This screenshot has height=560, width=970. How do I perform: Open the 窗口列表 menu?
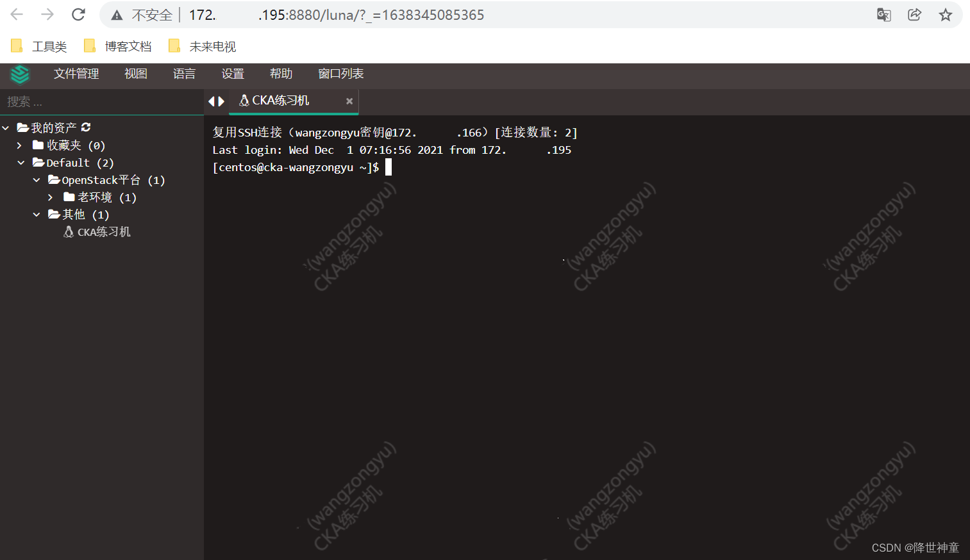[341, 74]
